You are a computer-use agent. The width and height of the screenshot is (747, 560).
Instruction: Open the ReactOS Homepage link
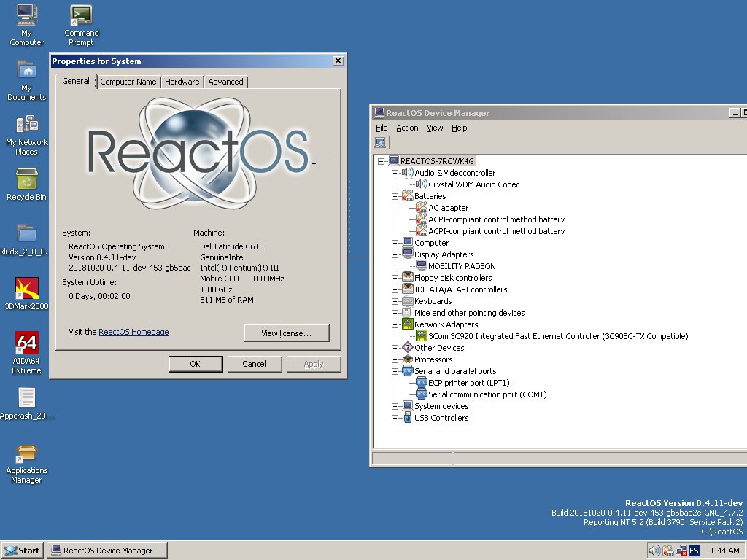point(133,332)
